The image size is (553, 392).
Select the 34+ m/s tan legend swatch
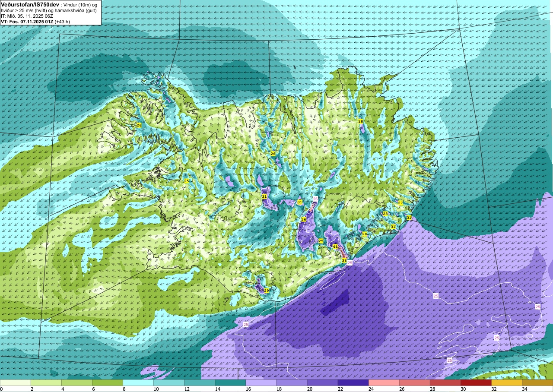tap(537, 383)
